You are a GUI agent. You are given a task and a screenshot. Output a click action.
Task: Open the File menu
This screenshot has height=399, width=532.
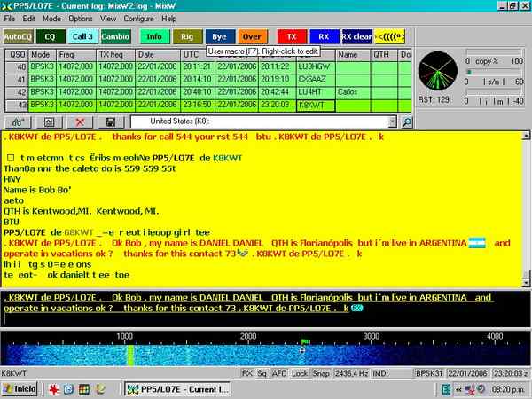tap(9, 19)
